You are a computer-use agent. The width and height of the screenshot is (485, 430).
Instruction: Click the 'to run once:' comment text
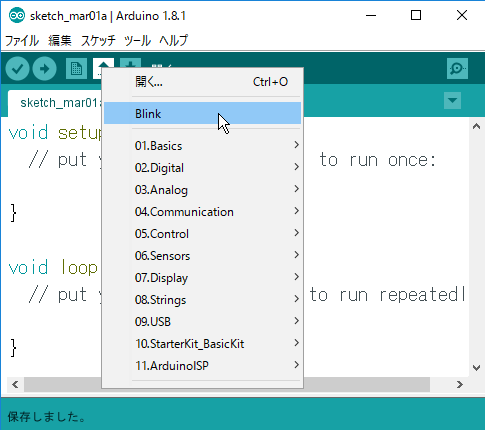378,160
